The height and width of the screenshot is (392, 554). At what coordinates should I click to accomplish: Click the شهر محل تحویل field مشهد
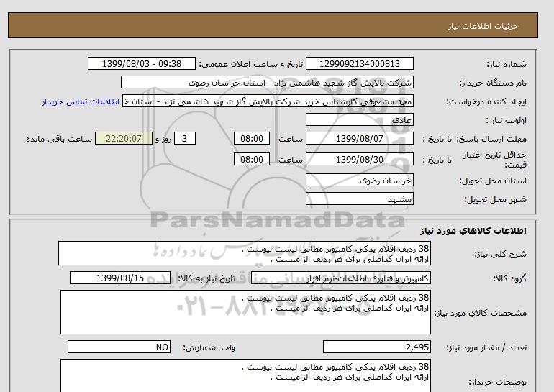click(x=359, y=199)
